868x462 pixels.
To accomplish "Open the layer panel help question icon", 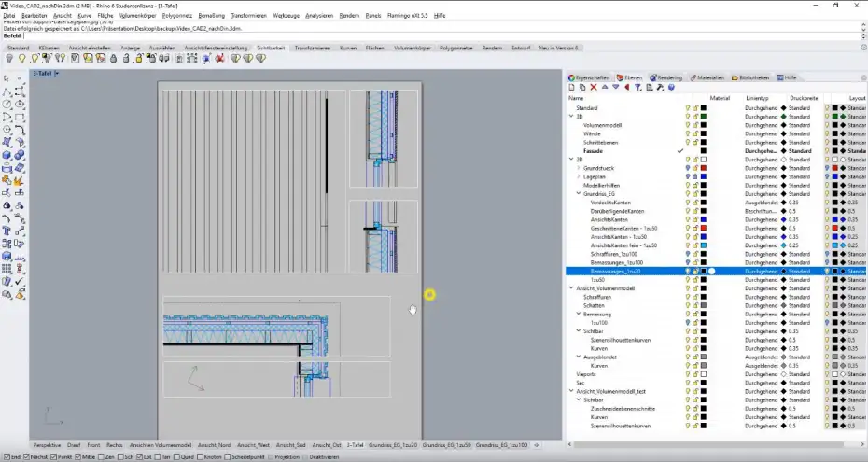I will tap(671, 88).
